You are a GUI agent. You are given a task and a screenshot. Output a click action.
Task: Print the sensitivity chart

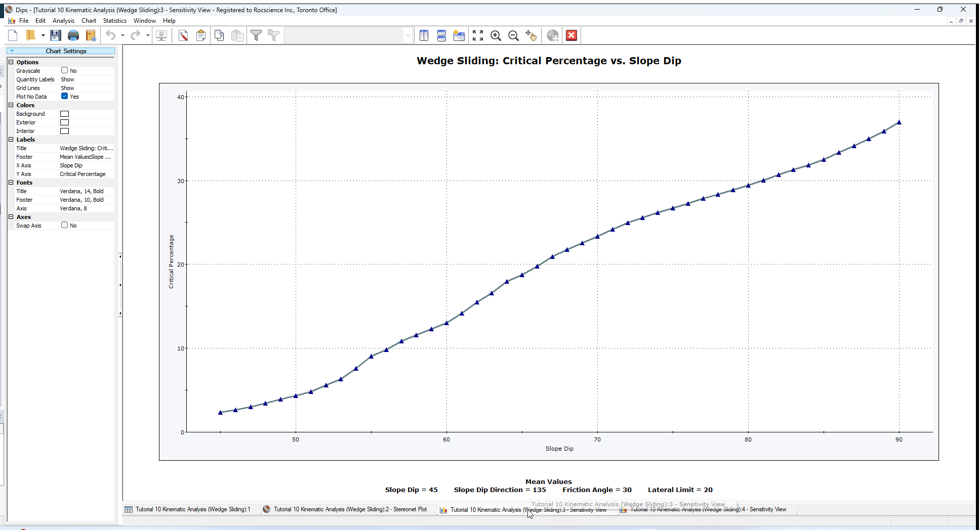point(73,35)
